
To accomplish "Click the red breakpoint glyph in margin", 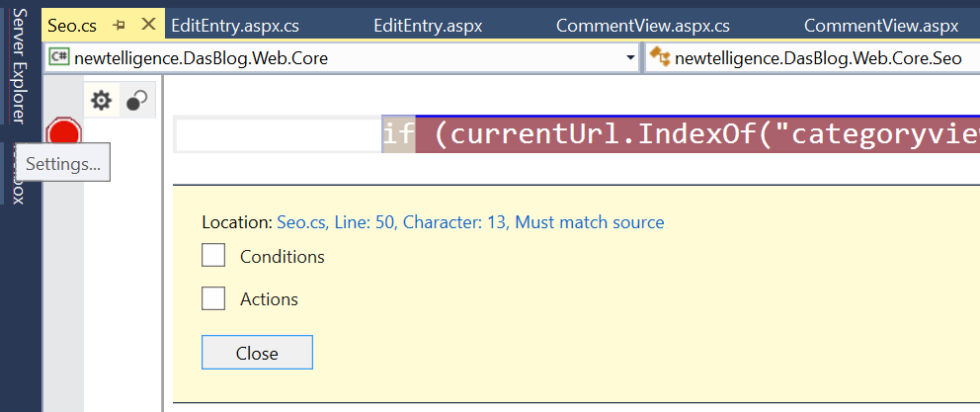I will pos(63,133).
